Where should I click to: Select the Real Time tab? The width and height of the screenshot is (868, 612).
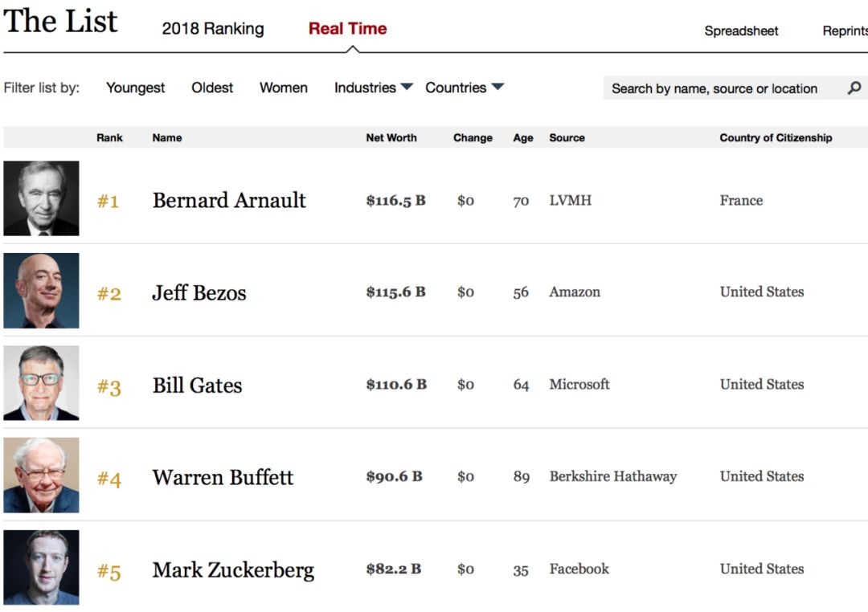tap(347, 29)
